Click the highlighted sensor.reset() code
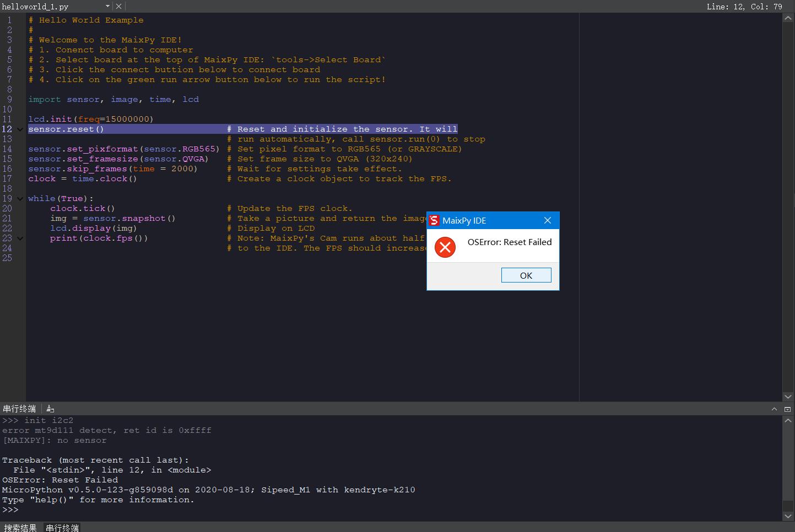This screenshot has width=795, height=532. tap(66, 129)
